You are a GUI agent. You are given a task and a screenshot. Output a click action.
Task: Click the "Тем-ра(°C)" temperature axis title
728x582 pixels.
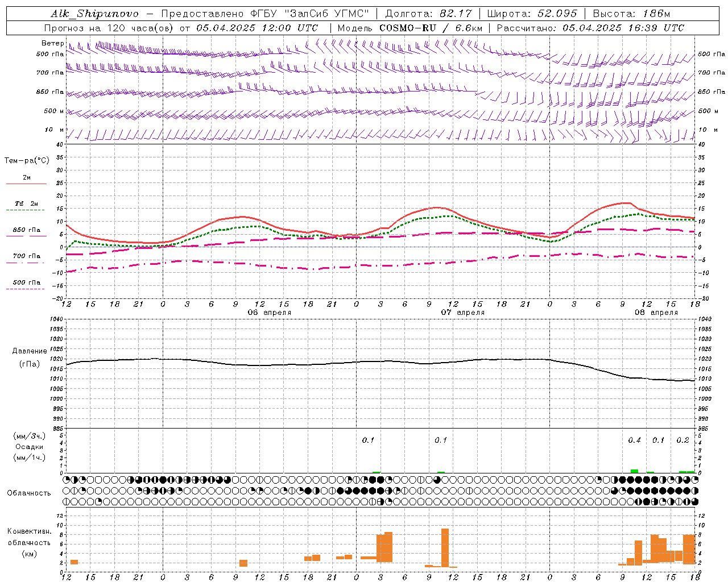[27, 161]
